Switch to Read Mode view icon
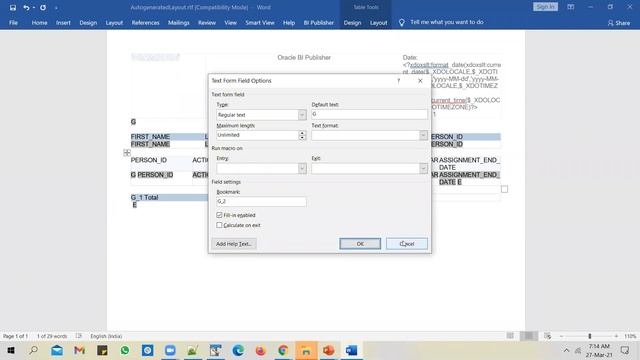This screenshot has width=640, height=360. tap(510, 336)
